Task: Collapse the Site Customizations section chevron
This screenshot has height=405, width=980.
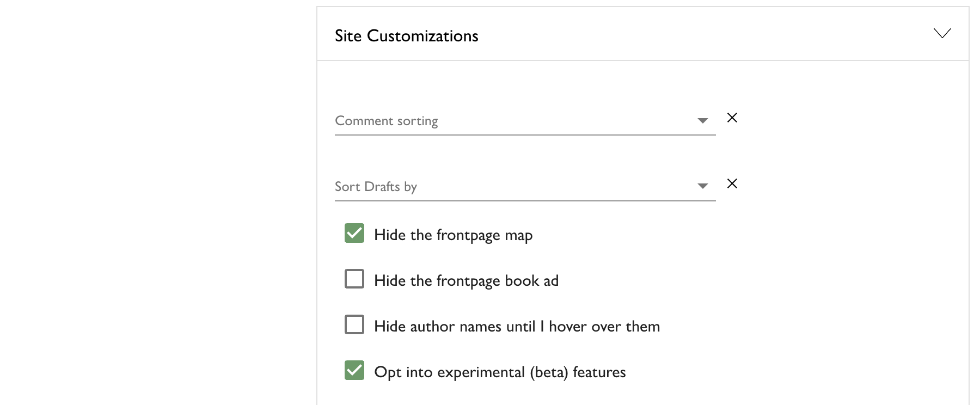Action: pos(942,34)
